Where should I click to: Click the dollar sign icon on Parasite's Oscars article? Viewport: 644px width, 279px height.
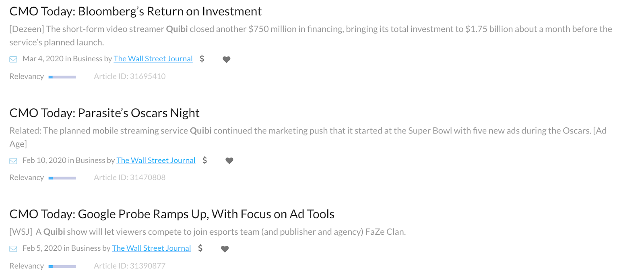click(x=205, y=160)
